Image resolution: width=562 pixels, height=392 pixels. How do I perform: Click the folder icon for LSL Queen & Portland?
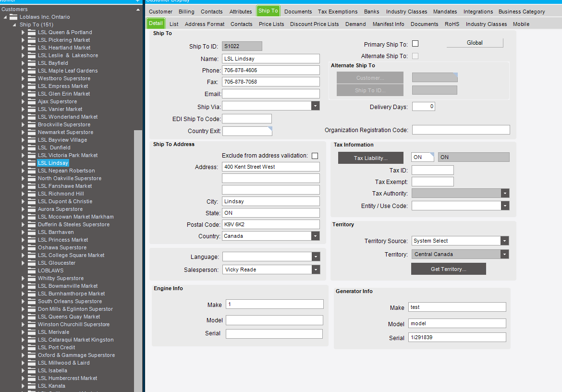[x=32, y=32]
